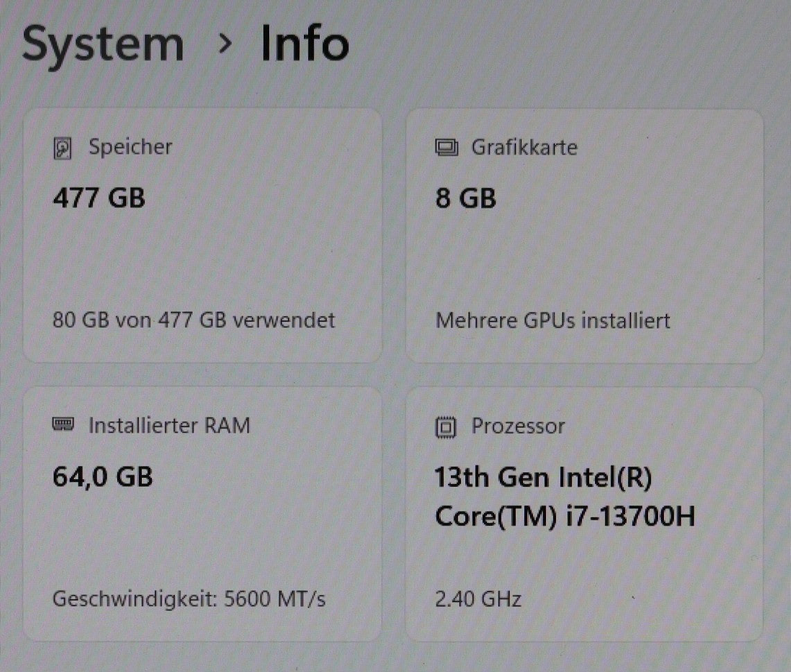Open the 80 GB von 477 GB verwendet text
Image resolution: width=791 pixels, height=672 pixels.
[193, 320]
